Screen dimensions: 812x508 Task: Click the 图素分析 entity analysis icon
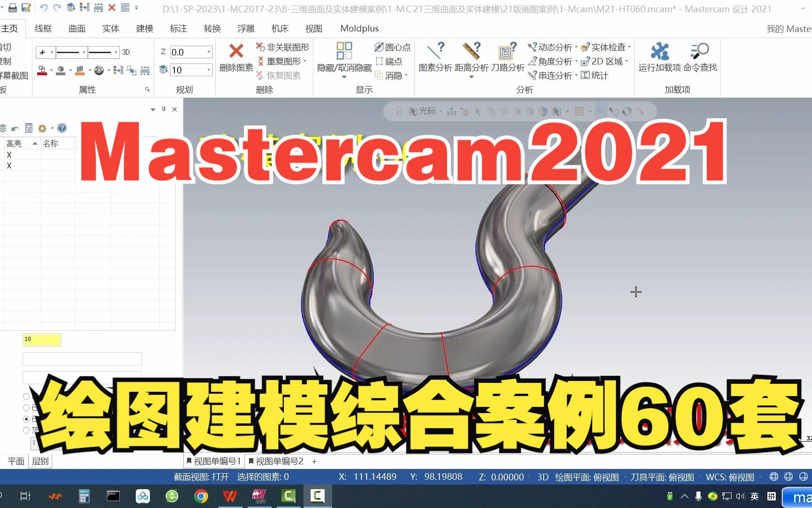click(x=435, y=51)
